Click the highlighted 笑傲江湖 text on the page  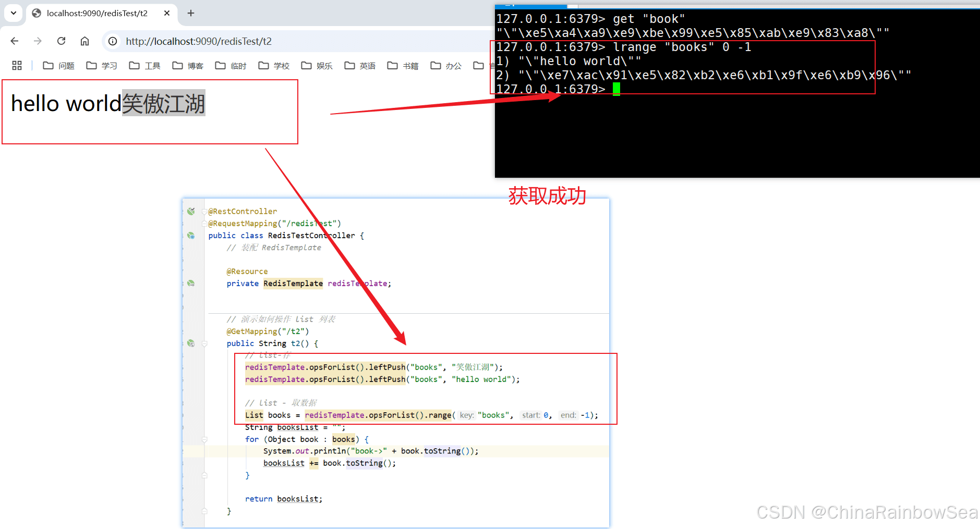tap(164, 103)
